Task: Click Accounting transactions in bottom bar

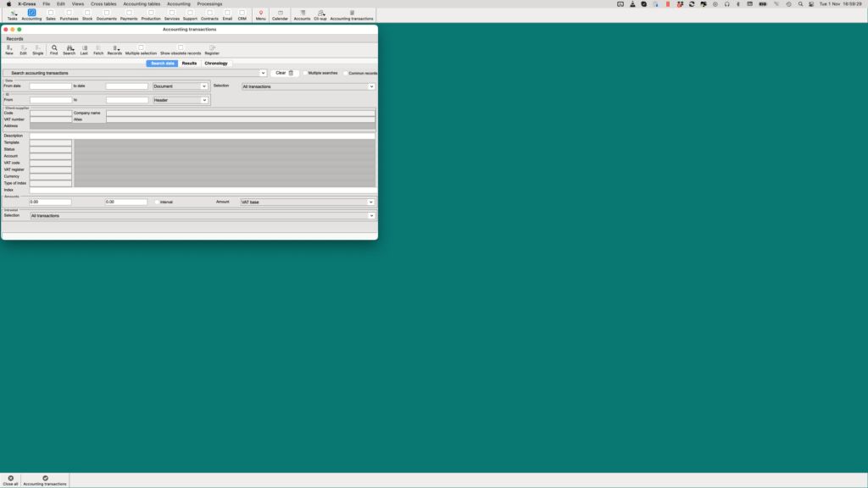Action: 45,480
